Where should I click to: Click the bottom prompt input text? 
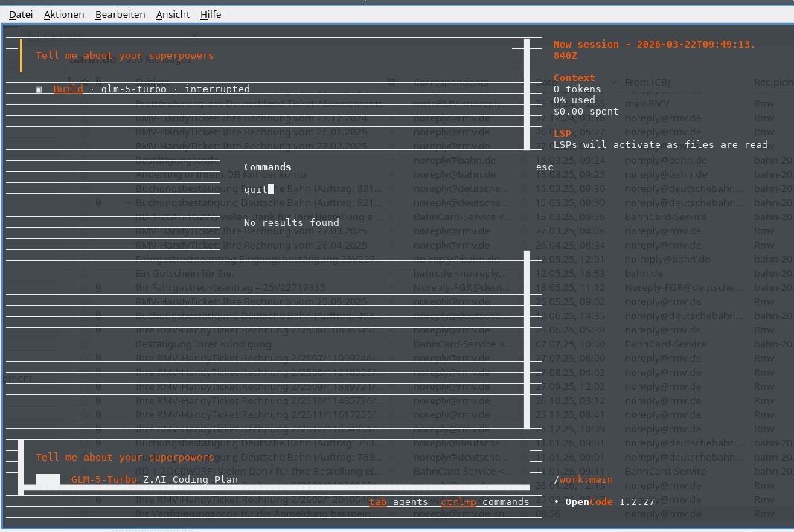point(124,457)
